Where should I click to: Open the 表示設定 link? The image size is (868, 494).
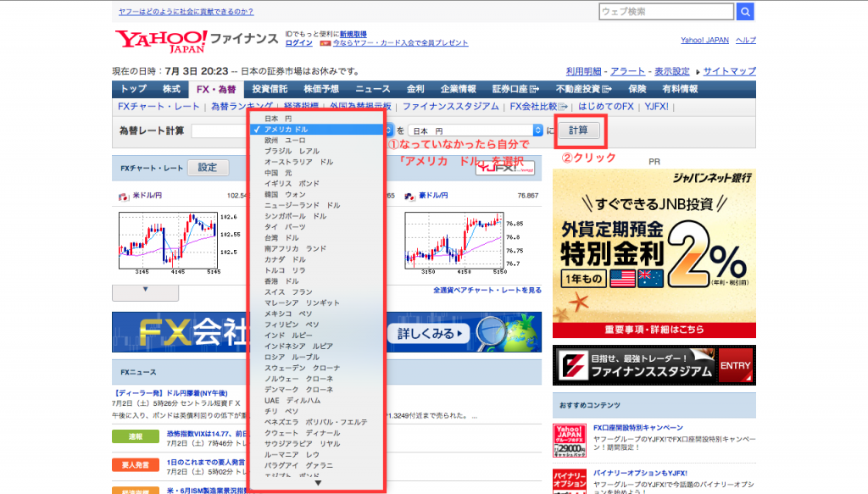pos(672,71)
